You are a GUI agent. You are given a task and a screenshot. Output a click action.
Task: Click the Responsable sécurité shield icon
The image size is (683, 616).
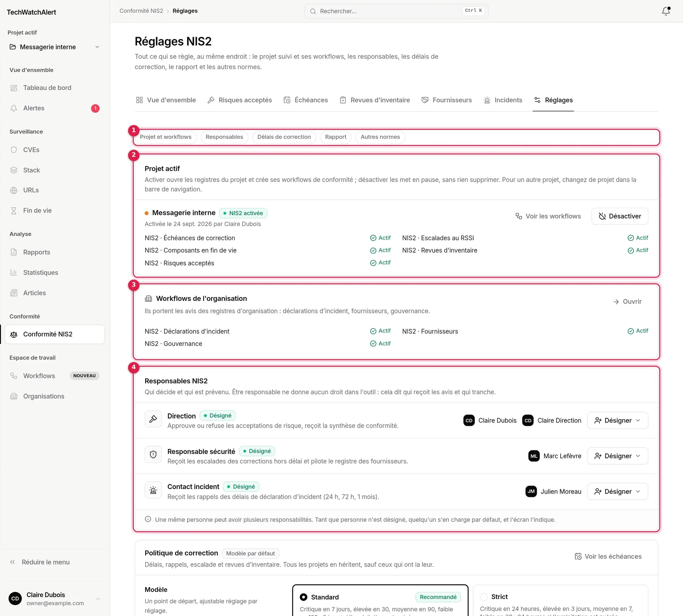pyautogui.click(x=153, y=455)
